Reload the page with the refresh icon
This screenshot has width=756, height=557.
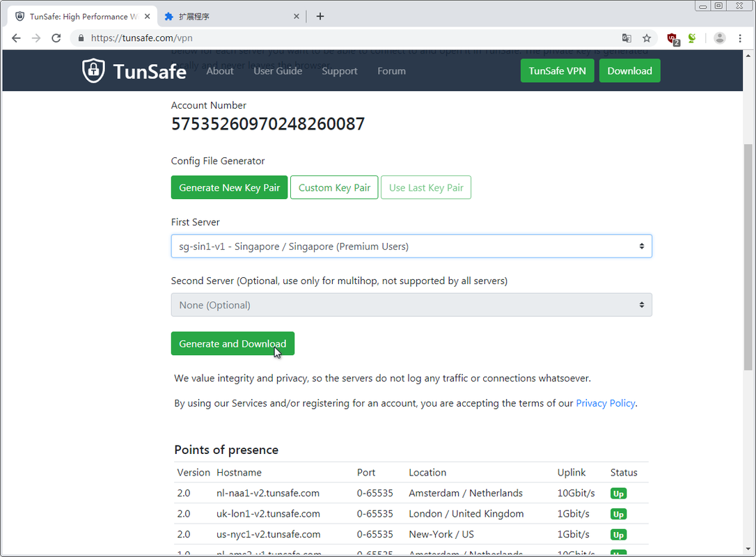coord(56,38)
